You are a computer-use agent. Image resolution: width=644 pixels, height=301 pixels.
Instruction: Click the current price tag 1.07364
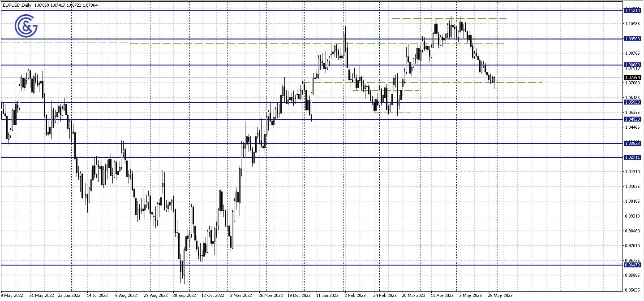(x=633, y=77)
